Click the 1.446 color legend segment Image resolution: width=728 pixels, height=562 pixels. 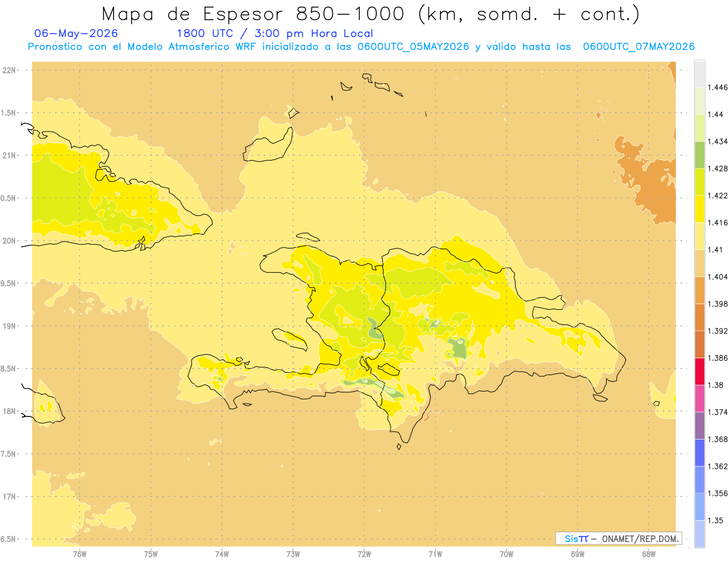click(699, 74)
